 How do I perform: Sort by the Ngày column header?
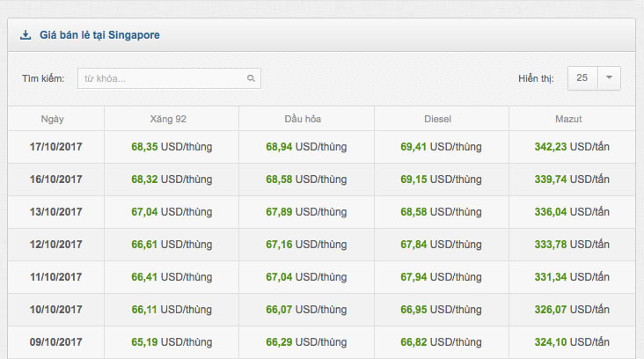pos(53,119)
